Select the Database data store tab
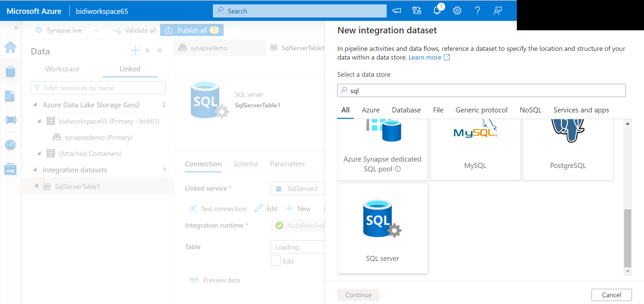Screen dimensions: 644x304 406,110
